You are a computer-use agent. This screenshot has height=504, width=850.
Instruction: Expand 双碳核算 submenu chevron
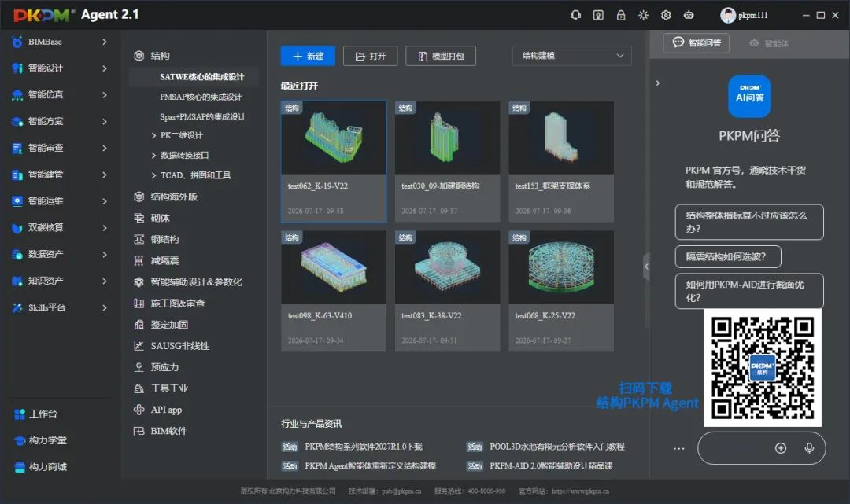[104, 227]
